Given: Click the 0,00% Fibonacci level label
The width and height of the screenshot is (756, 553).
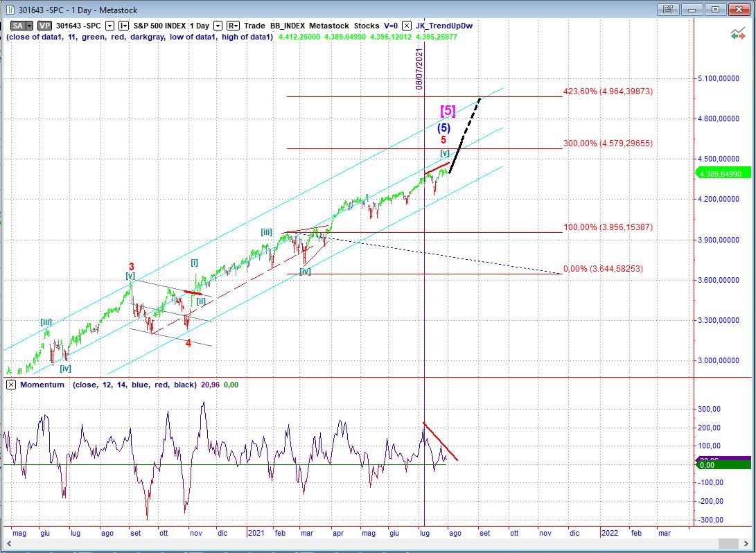Looking at the screenshot, I should coord(603,269).
